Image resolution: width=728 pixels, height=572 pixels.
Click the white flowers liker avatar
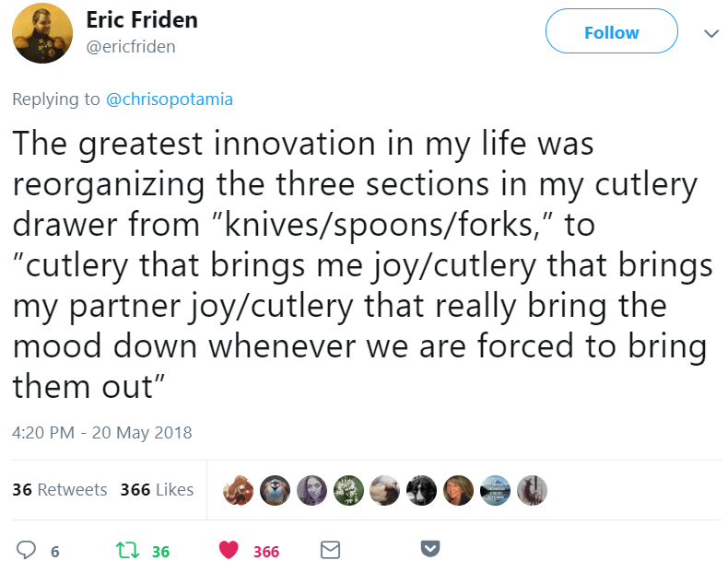[348, 490]
